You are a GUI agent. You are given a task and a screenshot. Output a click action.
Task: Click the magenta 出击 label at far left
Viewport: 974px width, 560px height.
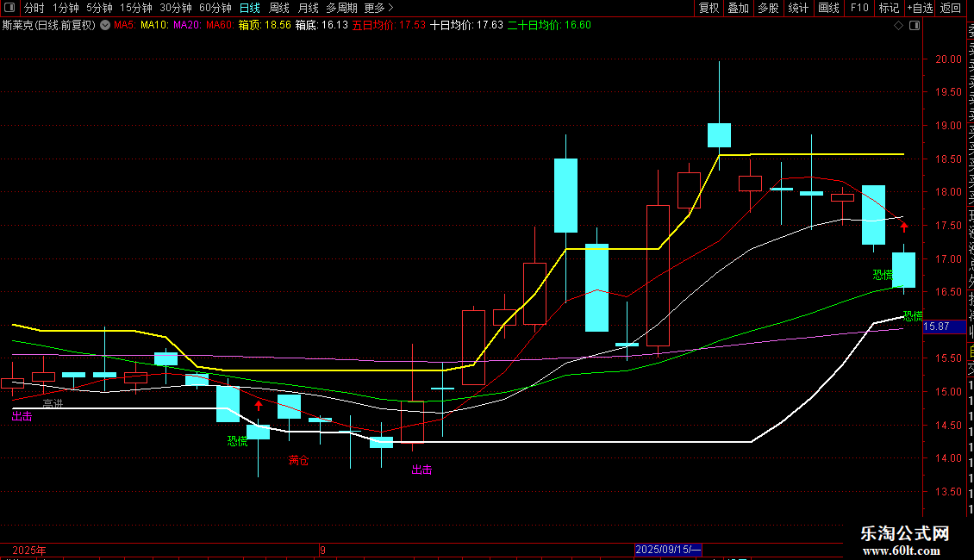(22, 416)
